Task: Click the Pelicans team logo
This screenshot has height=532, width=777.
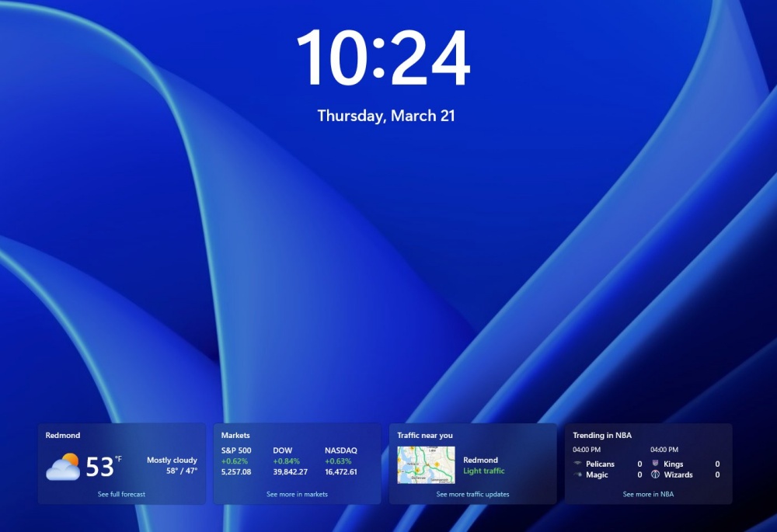Action: tap(577, 464)
